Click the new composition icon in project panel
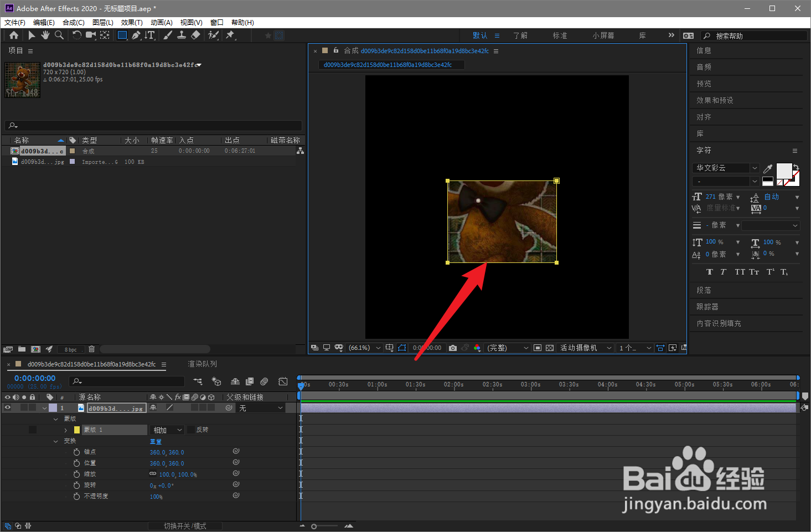This screenshot has height=532, width=811. tap(36, 349)
